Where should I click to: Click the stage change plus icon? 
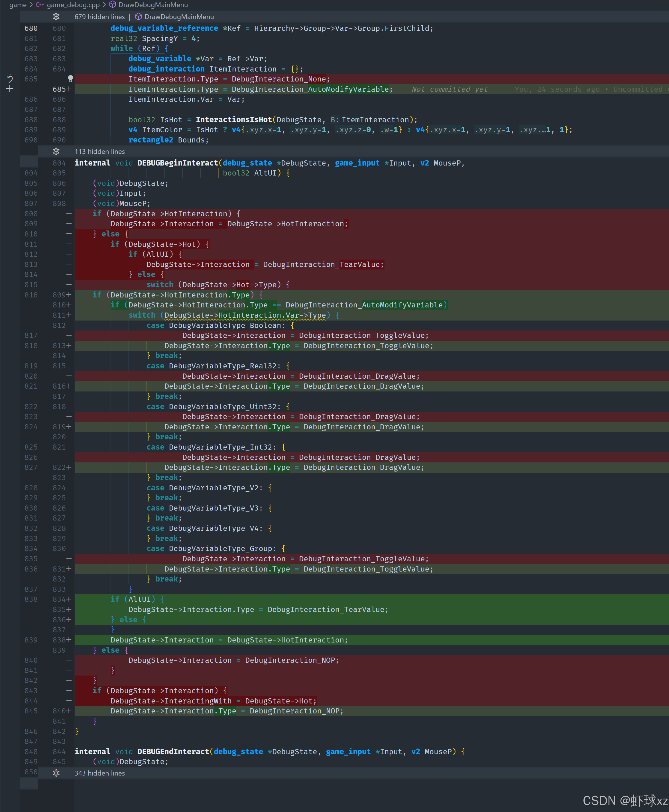point(10,89)
